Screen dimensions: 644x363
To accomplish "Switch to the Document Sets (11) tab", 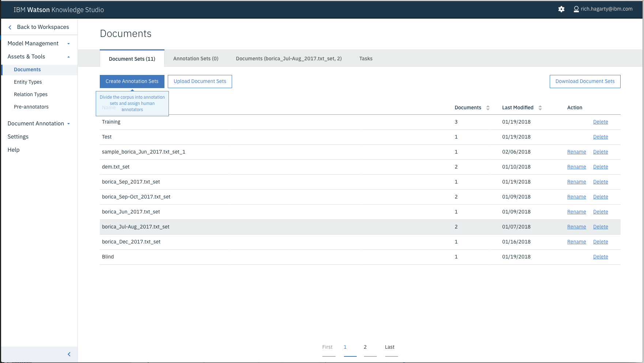I will click(x=132, y=59).
